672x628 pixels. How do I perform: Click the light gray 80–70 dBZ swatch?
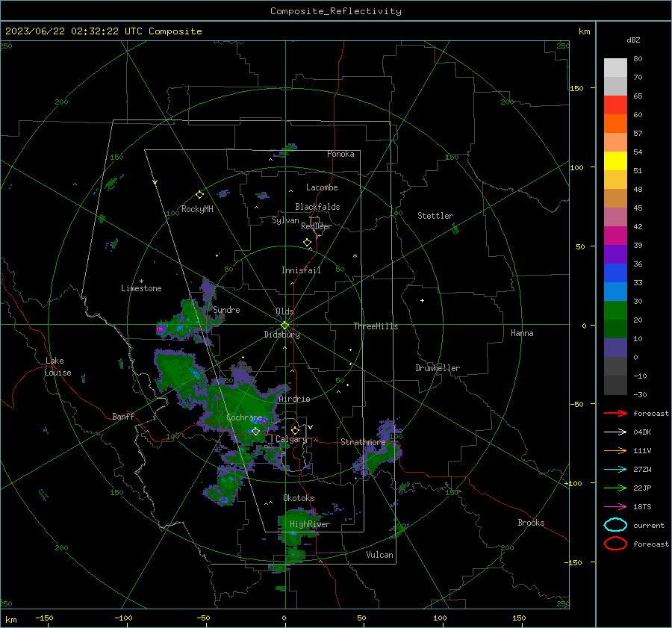click(x=615, y=68)
